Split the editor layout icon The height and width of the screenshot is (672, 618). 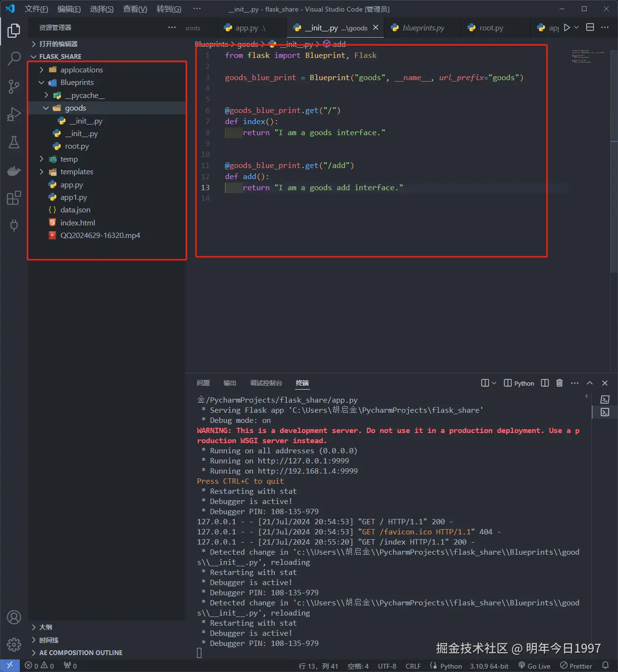point(590,28)
